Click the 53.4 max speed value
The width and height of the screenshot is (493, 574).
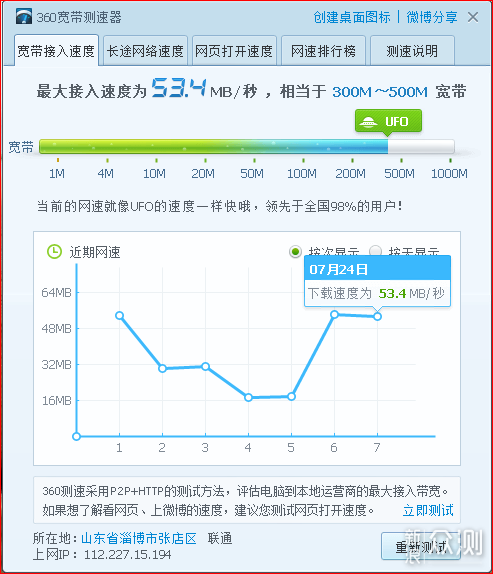[x=179, y=88]
